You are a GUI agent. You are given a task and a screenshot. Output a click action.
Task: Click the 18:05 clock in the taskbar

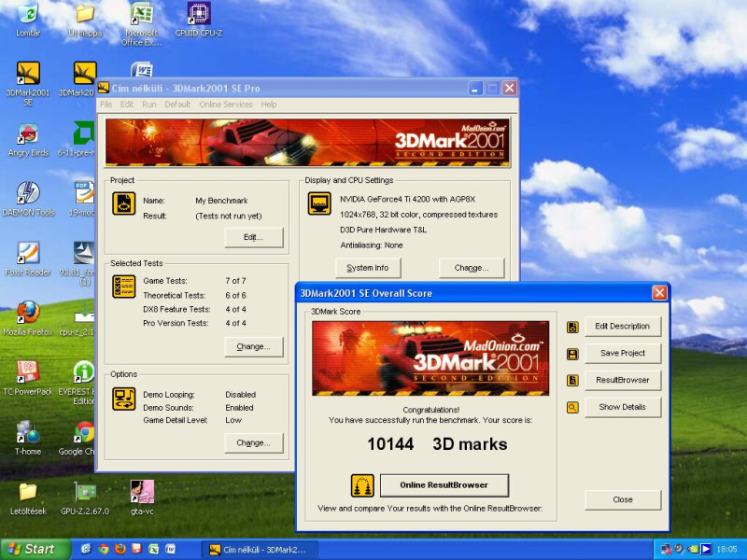tap(727, 550)
